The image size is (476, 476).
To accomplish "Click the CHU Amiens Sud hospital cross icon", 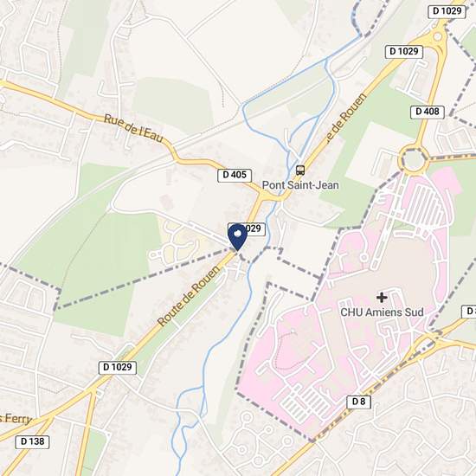I will click(382, 298).
